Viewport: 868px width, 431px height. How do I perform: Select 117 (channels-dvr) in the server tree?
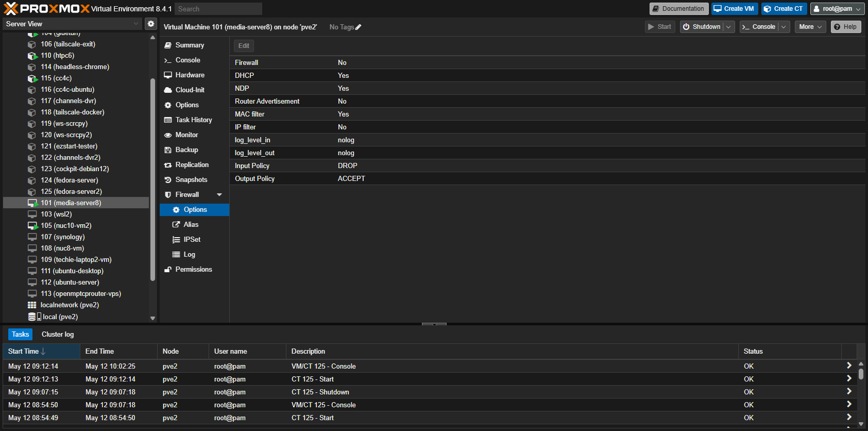tap(68, 101)
